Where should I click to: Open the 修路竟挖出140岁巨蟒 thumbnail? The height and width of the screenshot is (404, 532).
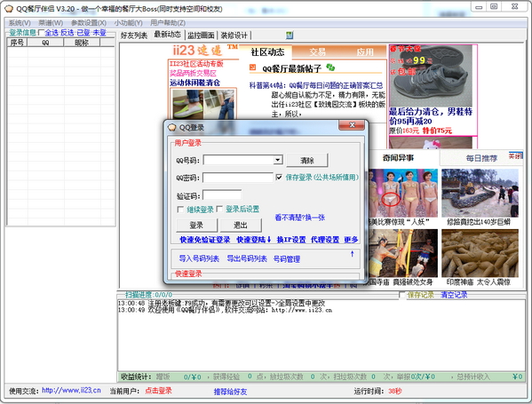tap(480, 194)
